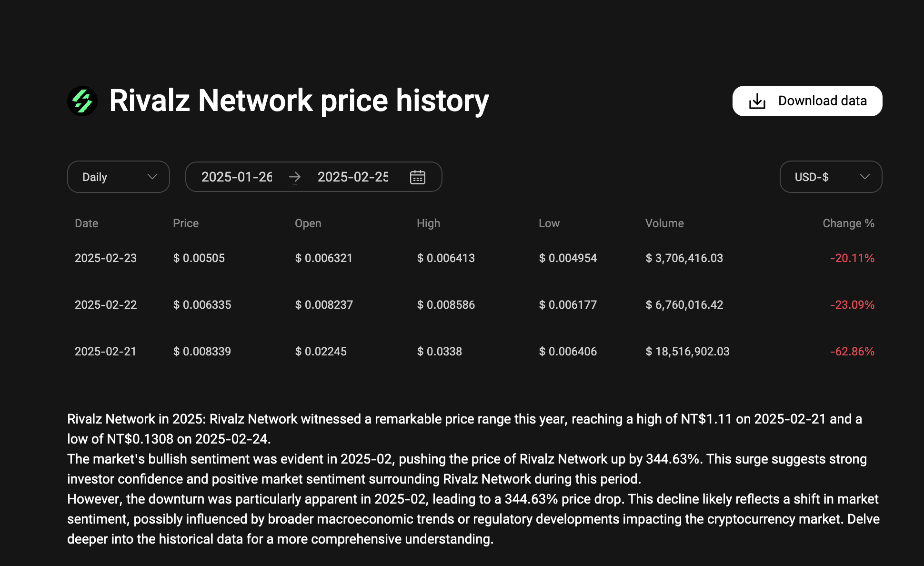924x566 pixels.
Task: Expand the date range picker
Action: (313, 177)
